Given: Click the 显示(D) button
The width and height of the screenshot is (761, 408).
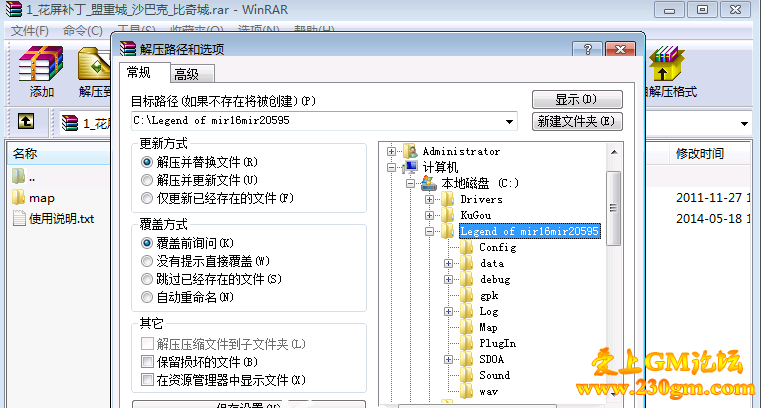Looking at the screenshot, I should [577, 99].
